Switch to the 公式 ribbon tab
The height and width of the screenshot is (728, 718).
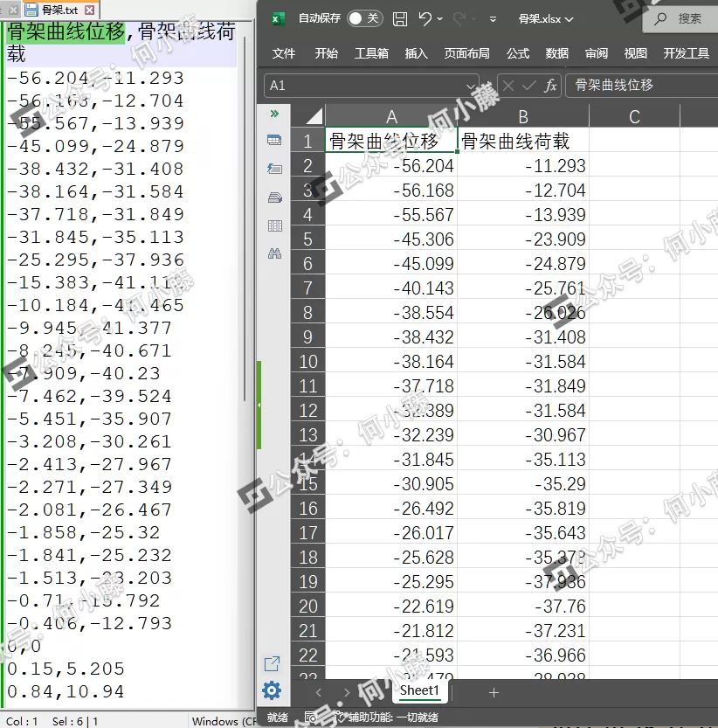click(x=517, y=53)
